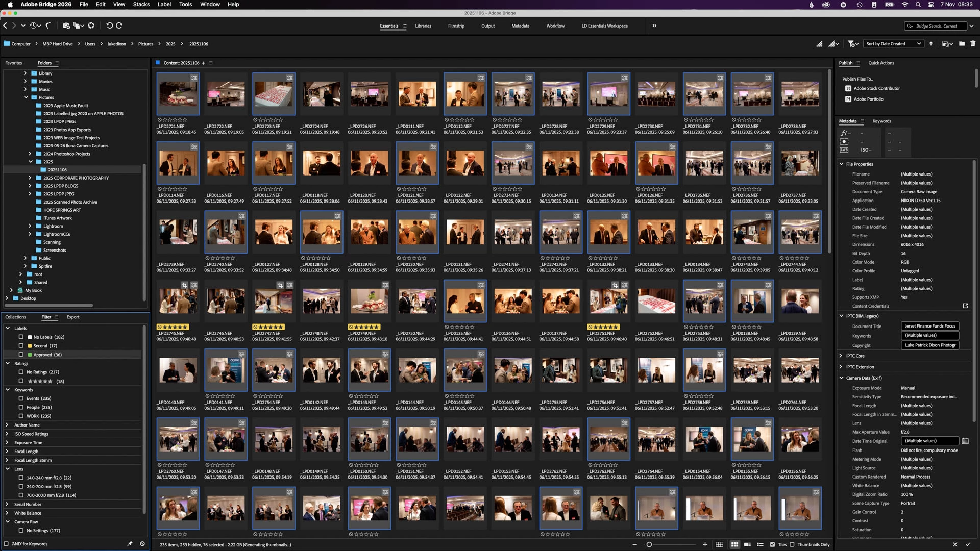Click the Open in Camera Raw icon
Viewport: 980px width, 551px height.
pos(91,26)
